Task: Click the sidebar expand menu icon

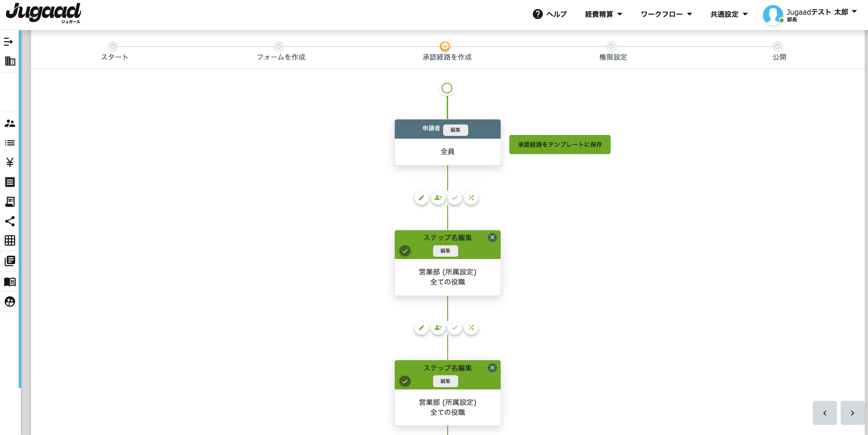Action: point(9,42)
